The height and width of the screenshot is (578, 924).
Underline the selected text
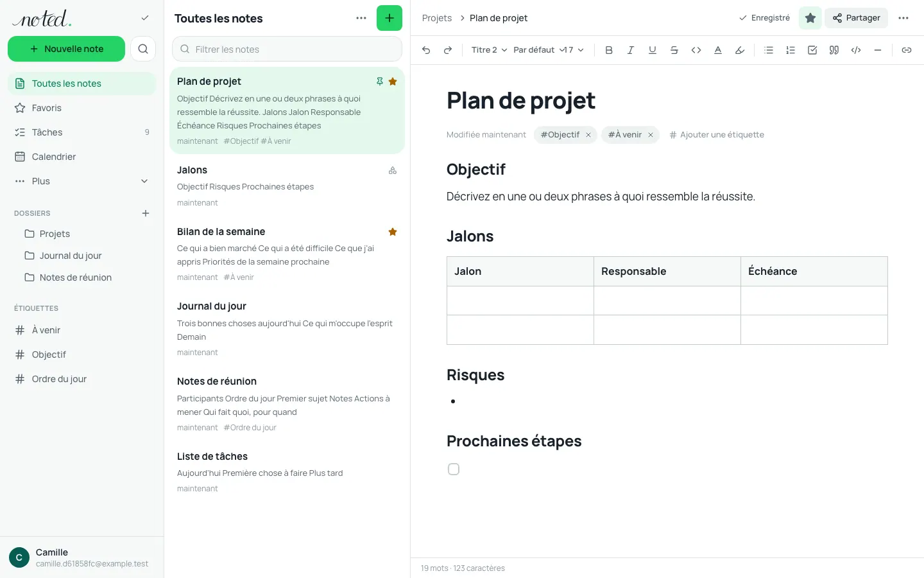653,50
